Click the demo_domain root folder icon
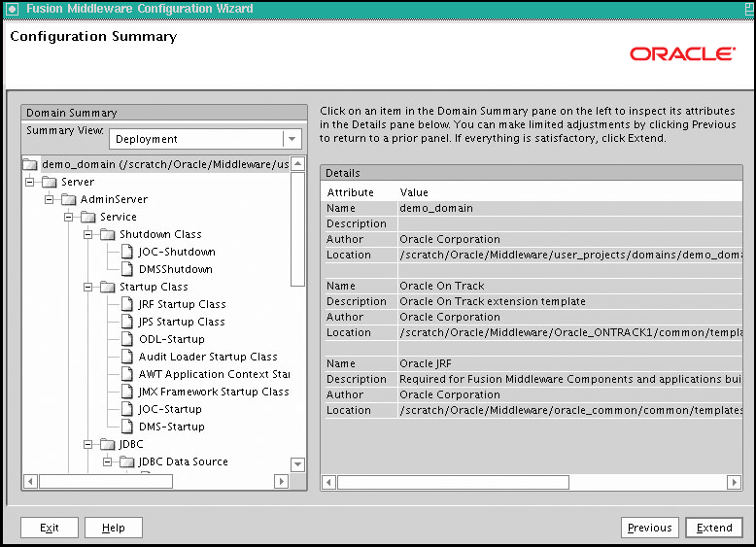This screenshot has height=547, width=756. (30, 165)
